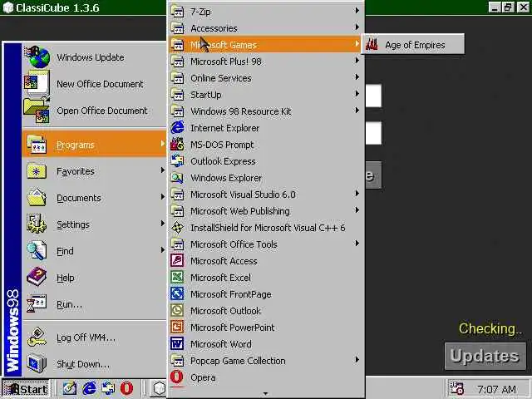Click the Help book icon
532x399 pixels.
37,277
